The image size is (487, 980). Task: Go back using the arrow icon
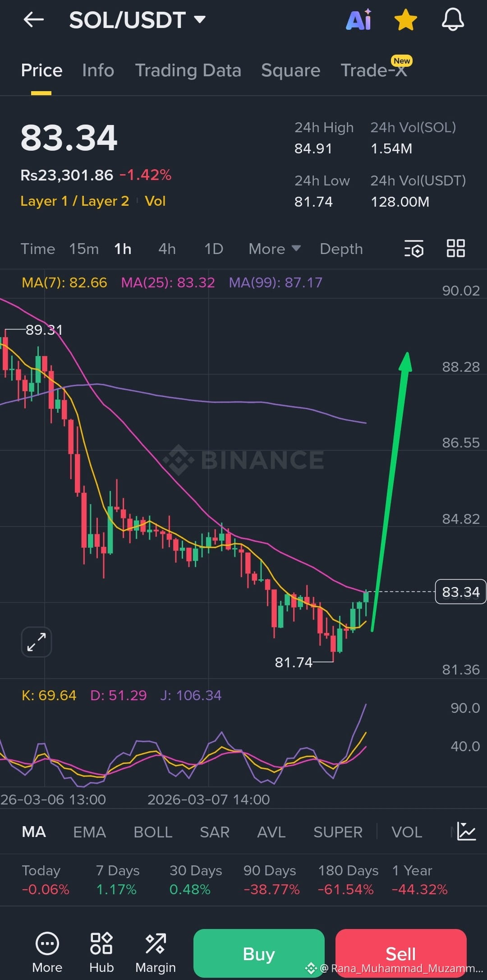34,20
